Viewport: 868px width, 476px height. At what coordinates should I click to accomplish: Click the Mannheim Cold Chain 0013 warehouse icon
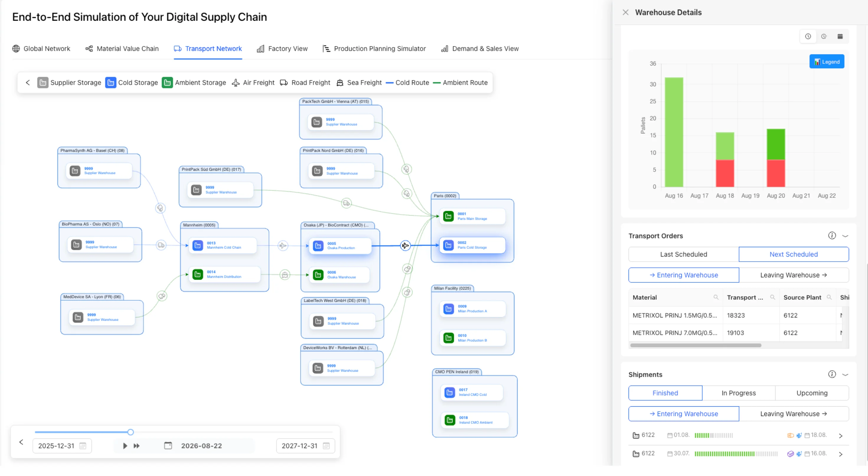point(198,245)
